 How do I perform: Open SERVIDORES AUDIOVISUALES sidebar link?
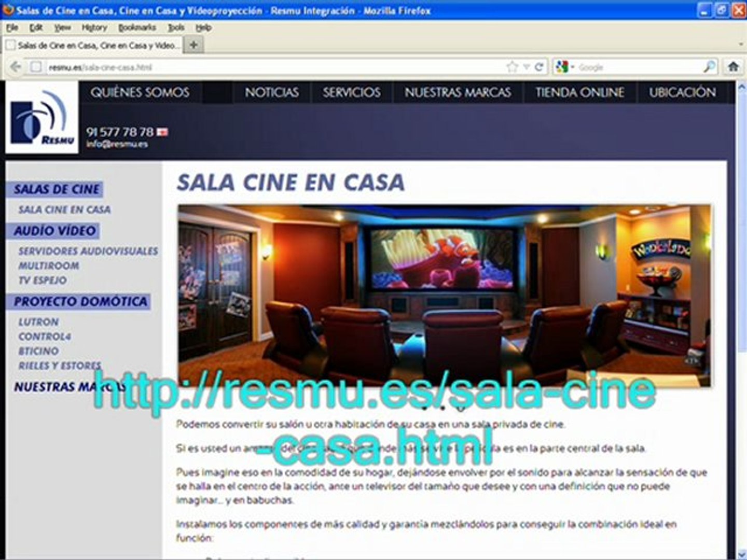88,251
